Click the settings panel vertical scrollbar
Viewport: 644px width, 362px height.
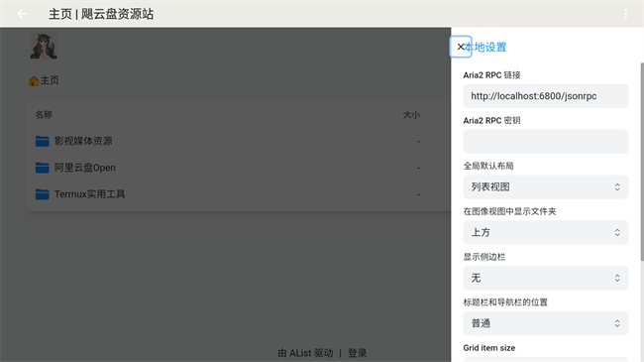coord(642,162)
